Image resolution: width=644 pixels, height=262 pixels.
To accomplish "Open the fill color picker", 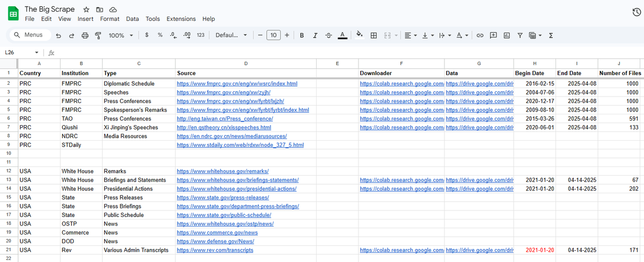I will coord(360,35).
